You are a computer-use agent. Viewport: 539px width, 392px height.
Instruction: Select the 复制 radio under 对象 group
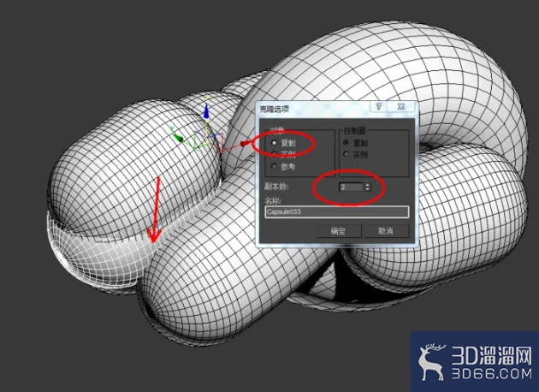click(x=274, y=142)
